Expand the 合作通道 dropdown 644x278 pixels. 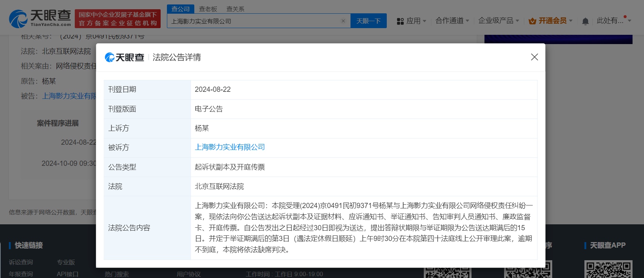[x=452, y=21]
